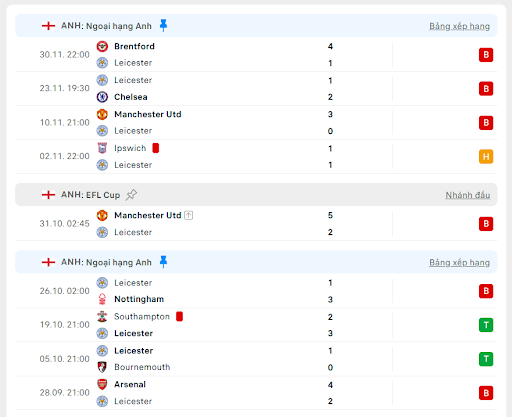Click the Southampton team crest
Screen dimensions: 512x417
pos(102,316)
